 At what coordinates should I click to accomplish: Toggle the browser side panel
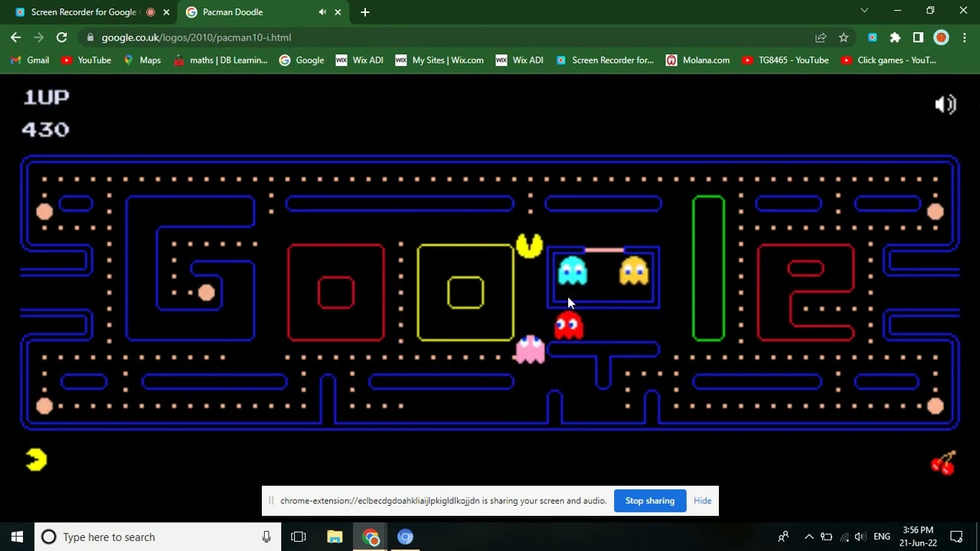918,37
